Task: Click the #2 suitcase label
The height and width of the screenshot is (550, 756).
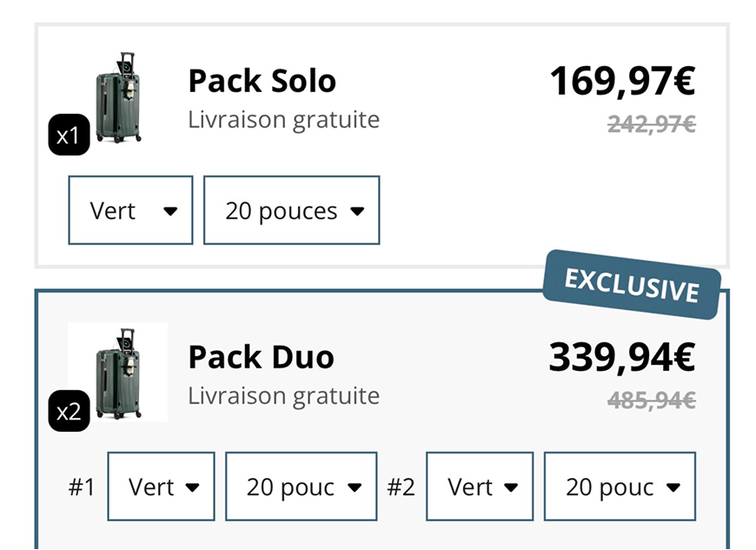Action: click(401, 487)
